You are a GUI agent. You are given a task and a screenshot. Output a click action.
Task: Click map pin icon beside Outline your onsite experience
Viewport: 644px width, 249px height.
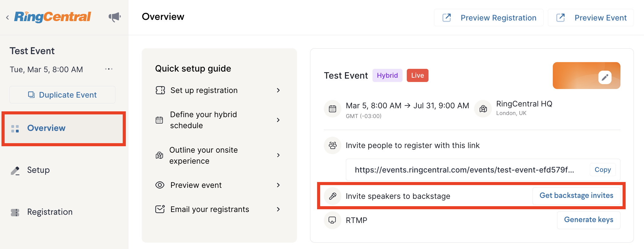(159, 155)
